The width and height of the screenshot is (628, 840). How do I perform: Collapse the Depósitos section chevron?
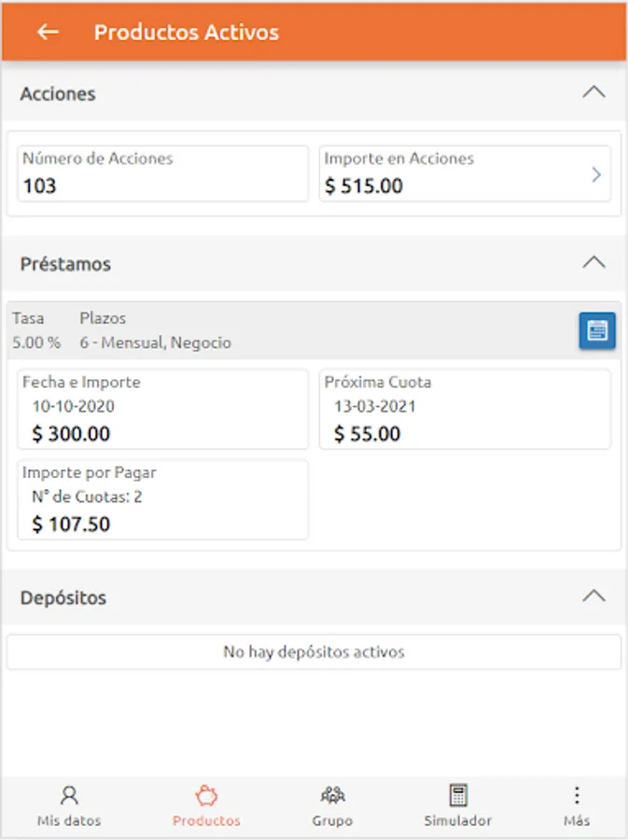point(593,595)
